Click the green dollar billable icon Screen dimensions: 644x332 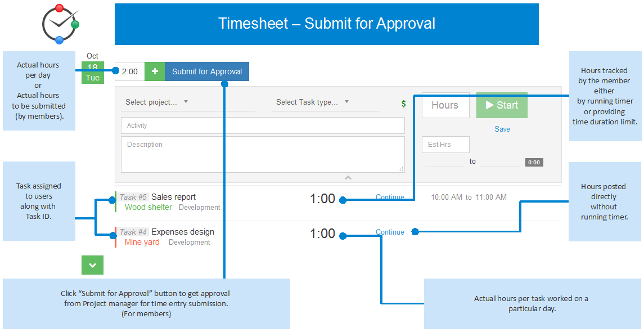pos(403,104)
